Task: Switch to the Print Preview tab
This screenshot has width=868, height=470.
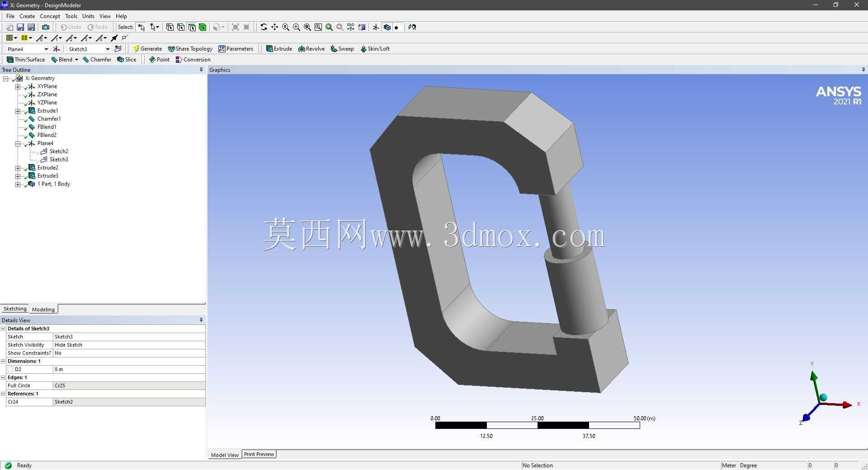Action: click(259, 454)
